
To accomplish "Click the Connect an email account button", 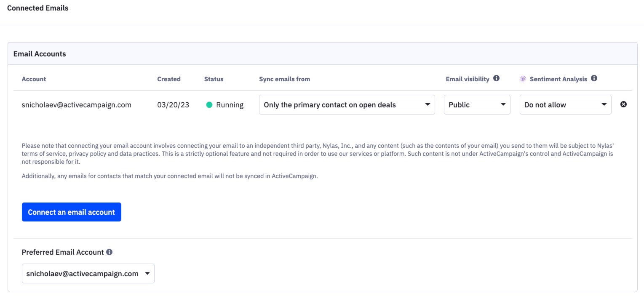I will (71, 212).
